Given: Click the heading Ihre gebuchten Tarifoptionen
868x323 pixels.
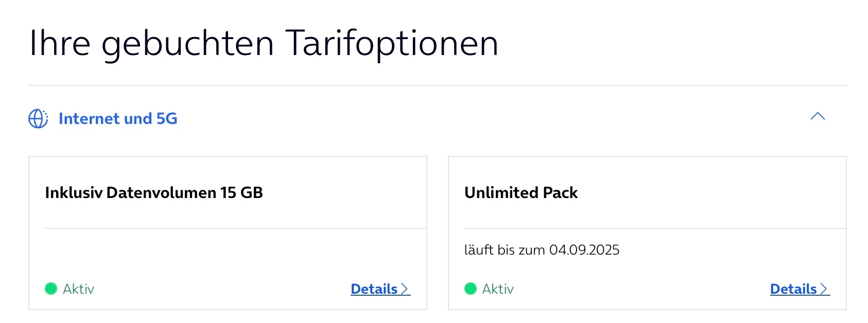Looking at the screenshot, I should 264,43.
